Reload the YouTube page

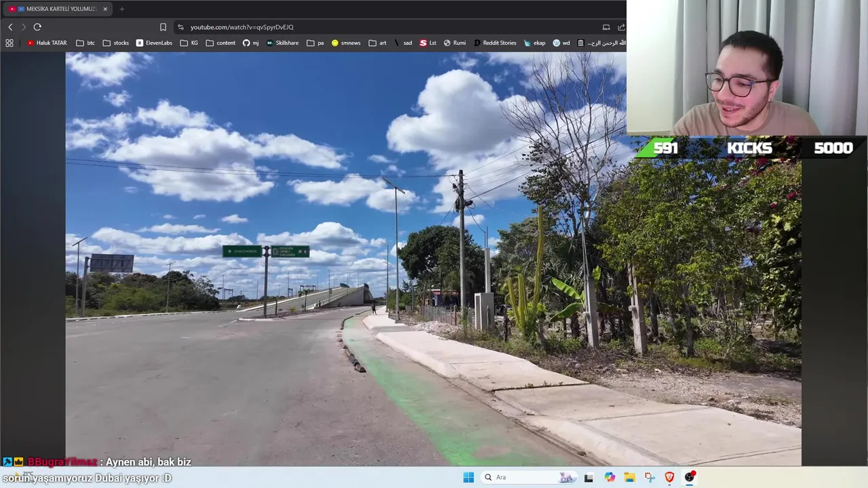(x=37, y=27)
